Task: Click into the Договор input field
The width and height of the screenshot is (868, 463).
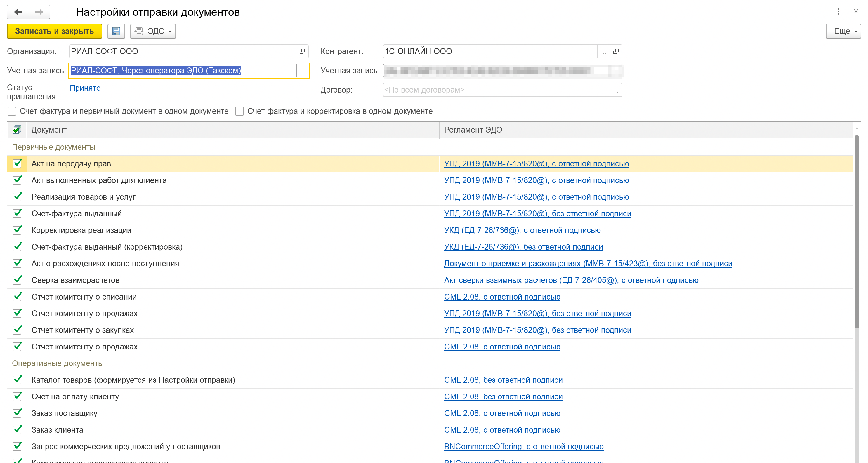Action: (496, 90)
